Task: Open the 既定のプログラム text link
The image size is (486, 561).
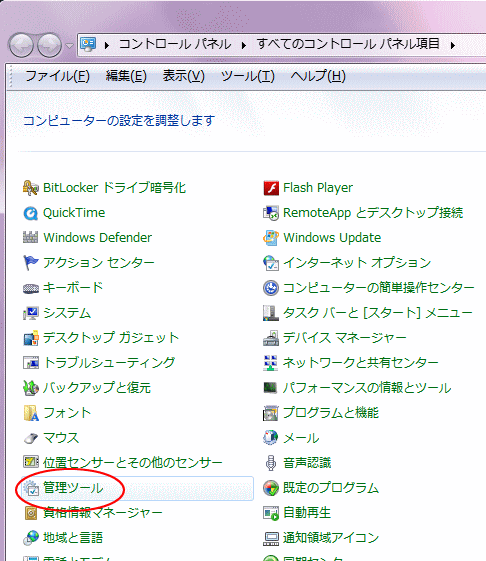Action: tap(331, 488)
